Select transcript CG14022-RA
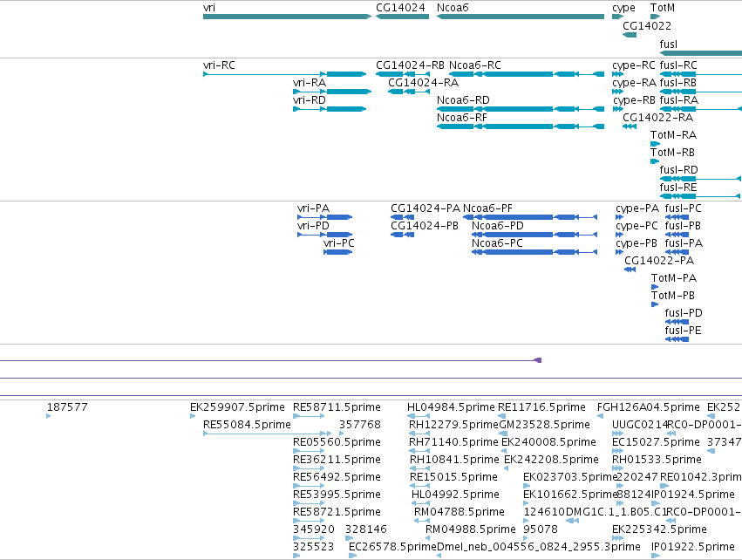 click(x=630, y=126)
